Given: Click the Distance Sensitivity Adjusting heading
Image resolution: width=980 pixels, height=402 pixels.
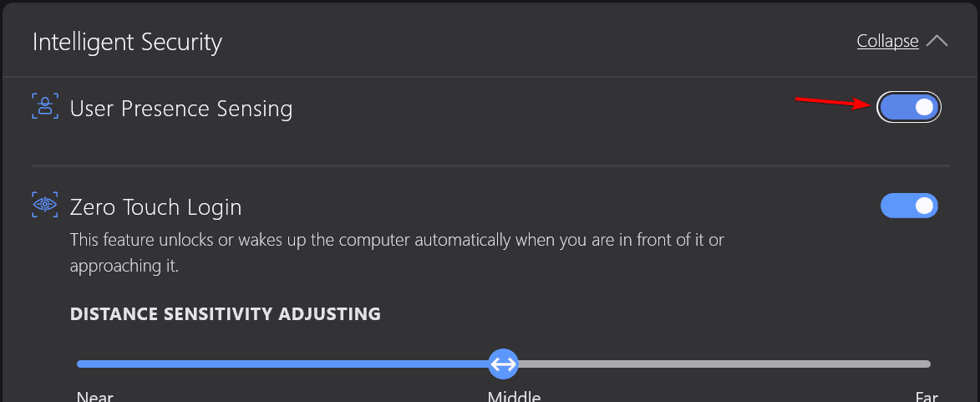Looking at the screenshot, I should coord(226,313).
